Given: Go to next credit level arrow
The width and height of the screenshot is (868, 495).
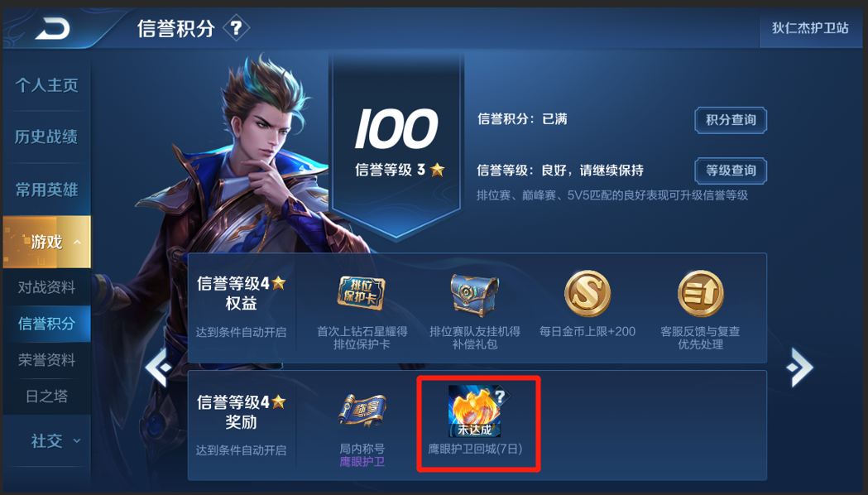Looking at the screenshot, I should pyautogui.click(x=799, y=367).
